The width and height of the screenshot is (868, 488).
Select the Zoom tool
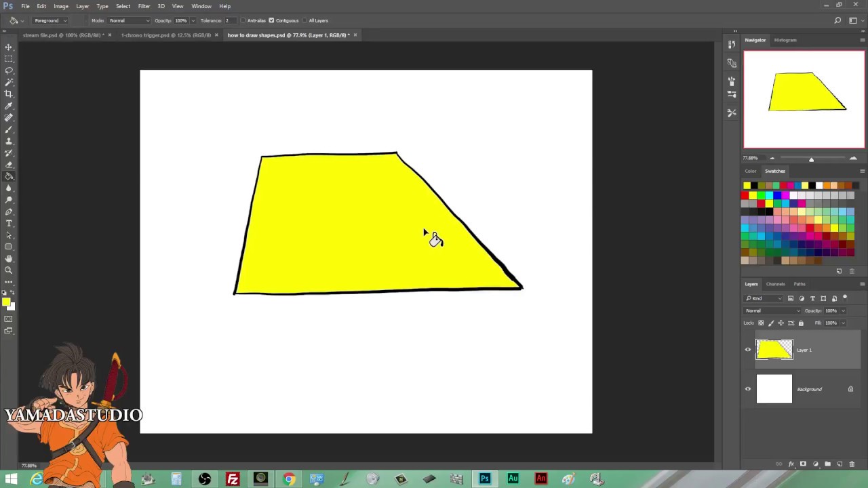point(9,270)
